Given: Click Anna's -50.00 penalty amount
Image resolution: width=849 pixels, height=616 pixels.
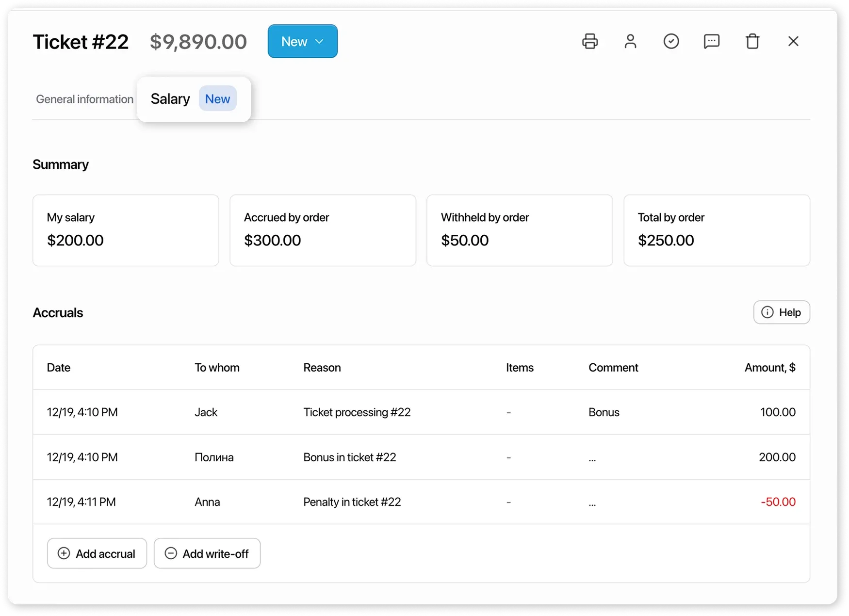Looking at the screenshot, I should click(778, 502).
